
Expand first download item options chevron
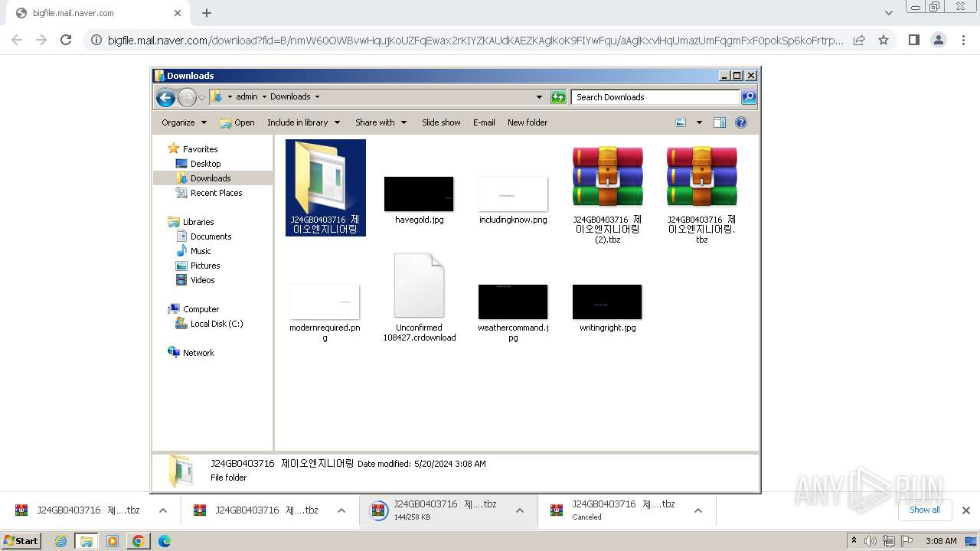[x=162, y=510]
